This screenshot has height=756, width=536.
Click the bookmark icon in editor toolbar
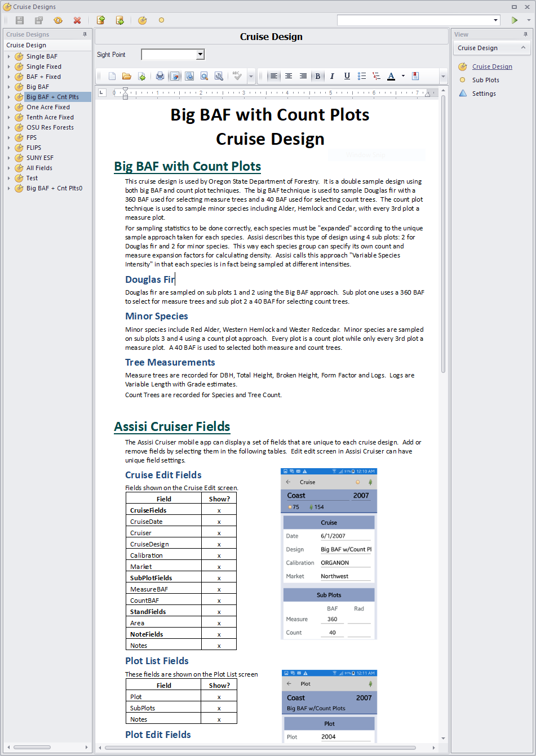point(415,76)
